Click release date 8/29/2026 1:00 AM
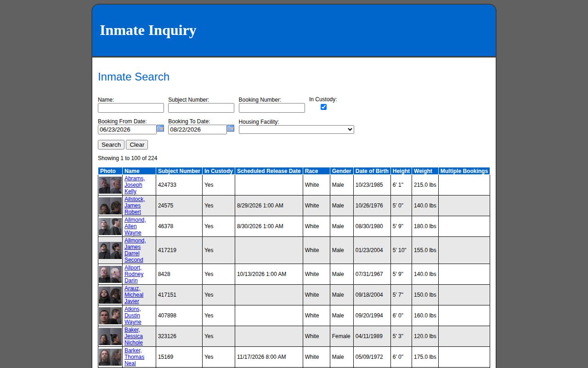The image size is (588, 368). click(x=260, y=206)
